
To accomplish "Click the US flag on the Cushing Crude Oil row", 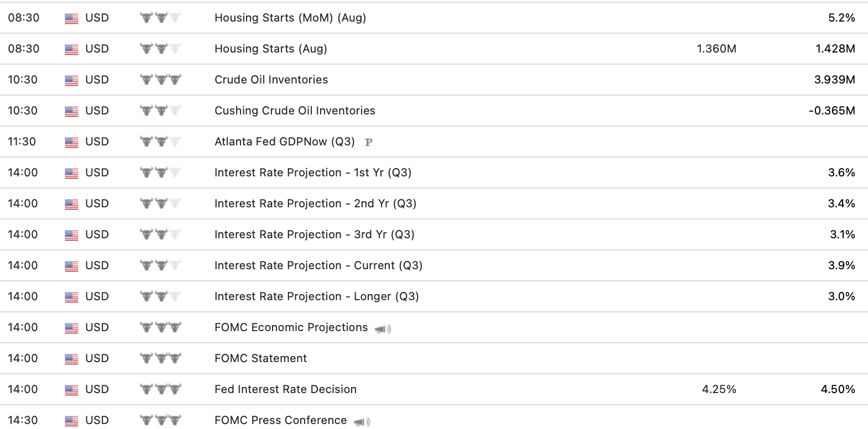I will [71, 111].
